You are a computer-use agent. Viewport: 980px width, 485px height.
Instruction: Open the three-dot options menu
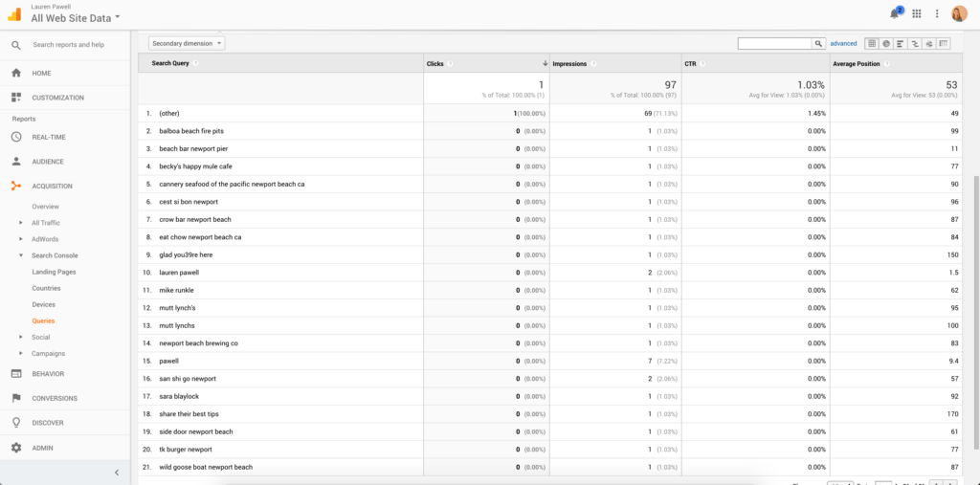pyautogui.click(x=937, y=13)
